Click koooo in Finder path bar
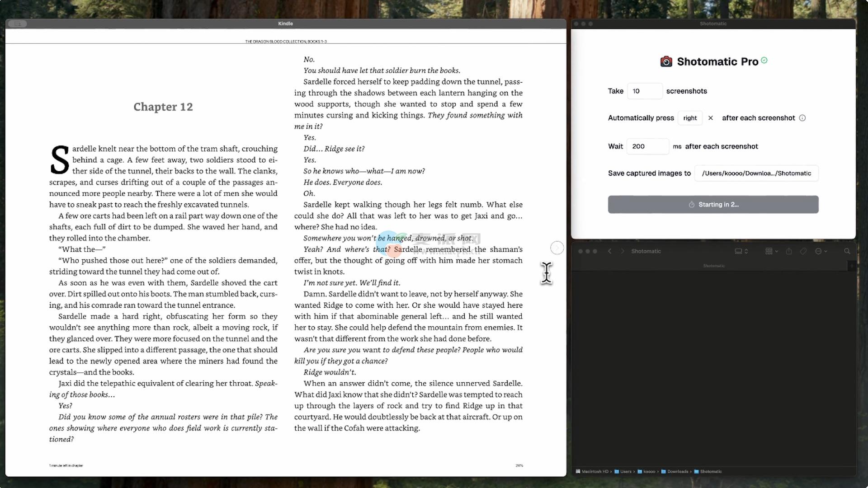 [x=646, y=471]
